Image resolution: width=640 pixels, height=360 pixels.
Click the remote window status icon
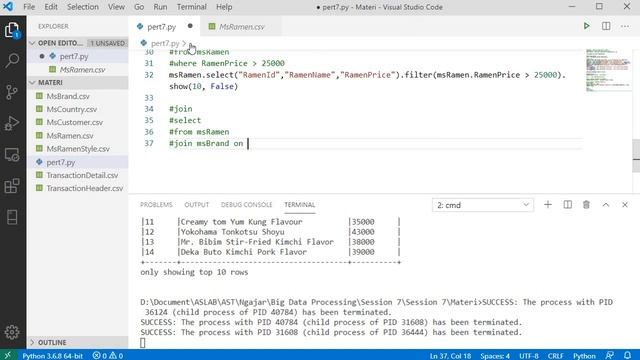pyautogui.click(x=7, y=355)
